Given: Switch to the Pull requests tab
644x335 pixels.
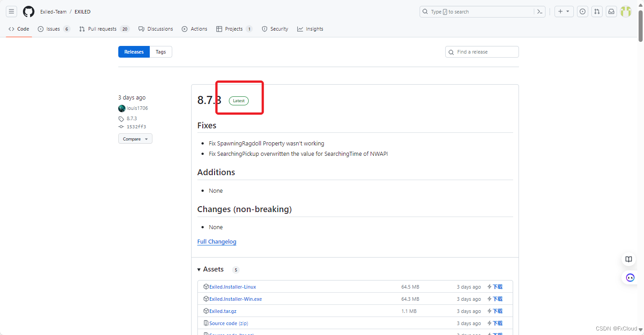Looking at the screenshot, I should (x=104, y=29).
